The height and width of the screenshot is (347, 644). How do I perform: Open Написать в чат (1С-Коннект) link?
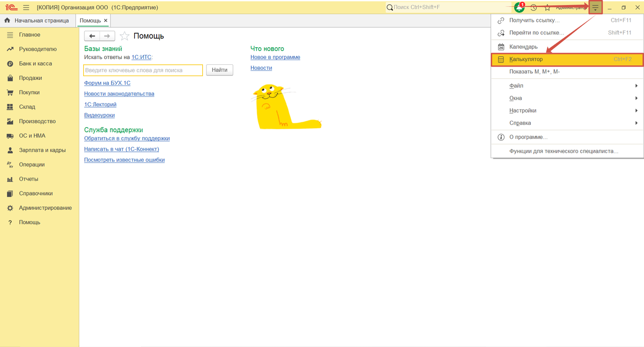(122, 149)
